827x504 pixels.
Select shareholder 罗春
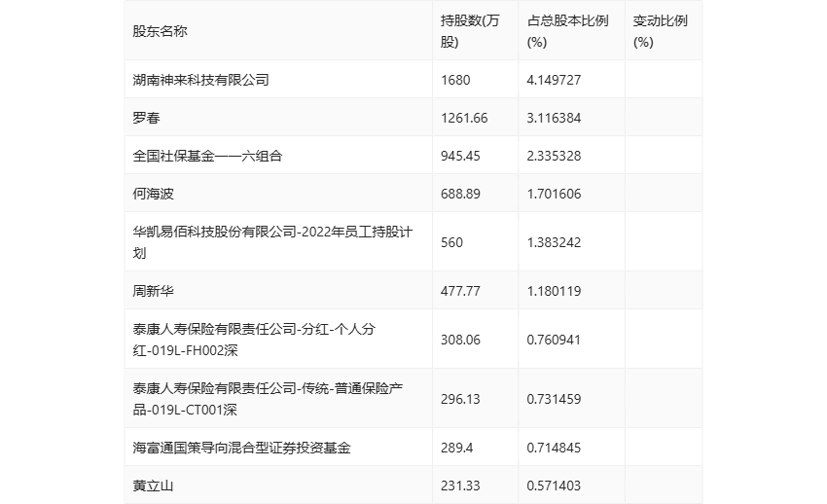[x=147, y=118]
